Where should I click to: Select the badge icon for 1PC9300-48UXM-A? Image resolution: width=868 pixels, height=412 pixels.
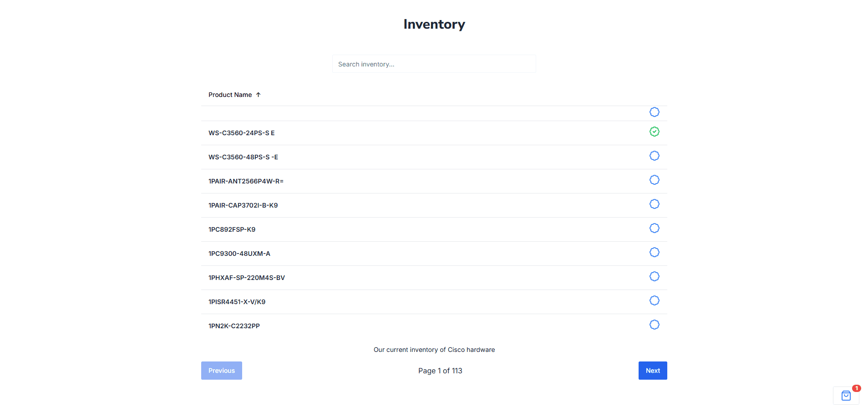point(654,252)
